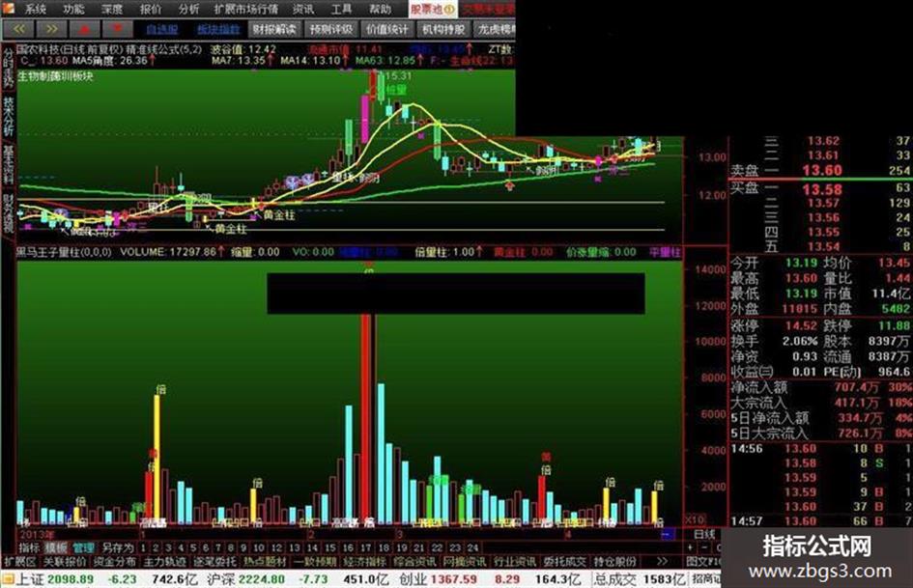Open the 行业资讯 bottom tab
This screenshot has width=913, height=588.
(515, 562)
